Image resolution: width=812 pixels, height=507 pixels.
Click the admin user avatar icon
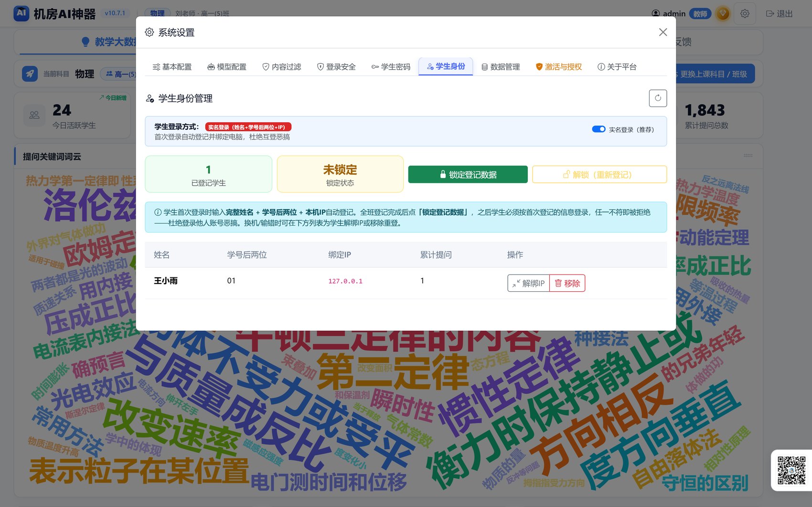[x=656, y=14]
